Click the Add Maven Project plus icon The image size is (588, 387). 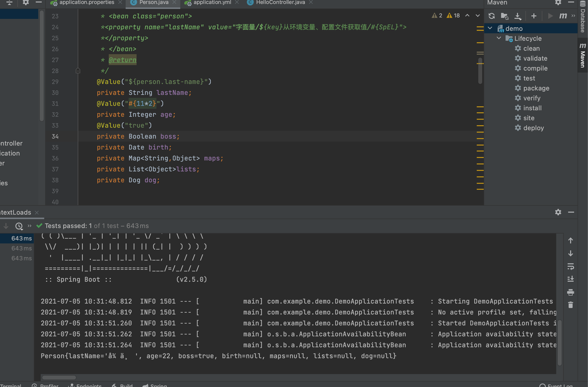click(534, 16)
